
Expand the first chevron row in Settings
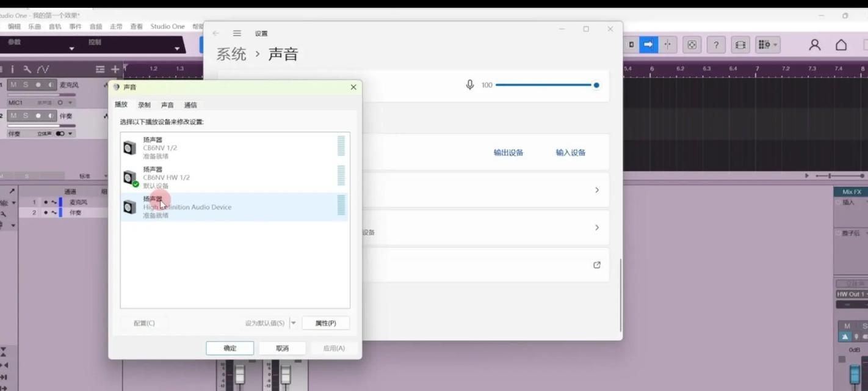point(597,190)
